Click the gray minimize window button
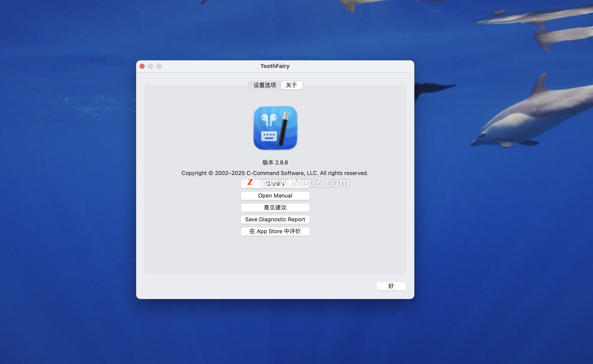The image size is (593, 364). (150, 66)
